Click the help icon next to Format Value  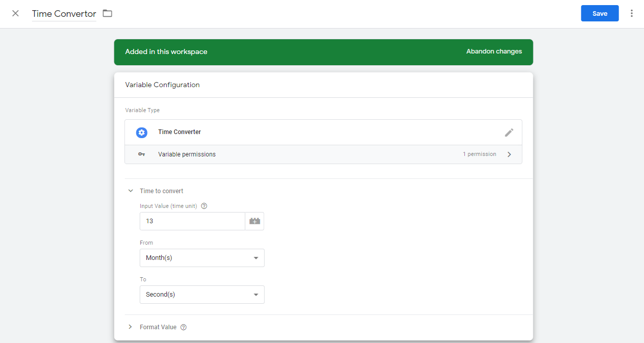[x=184, y=327]
